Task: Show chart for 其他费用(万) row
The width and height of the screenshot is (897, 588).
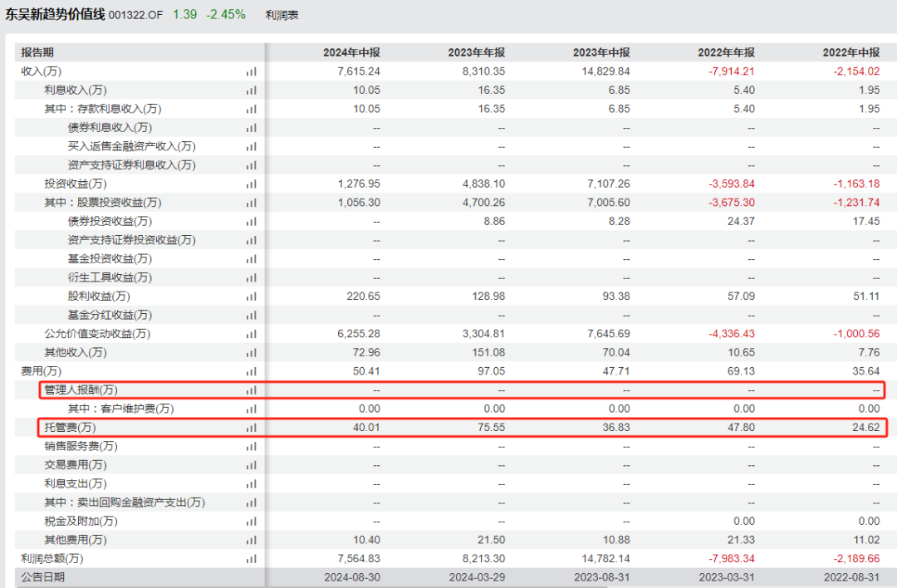Action: point(252,540)
